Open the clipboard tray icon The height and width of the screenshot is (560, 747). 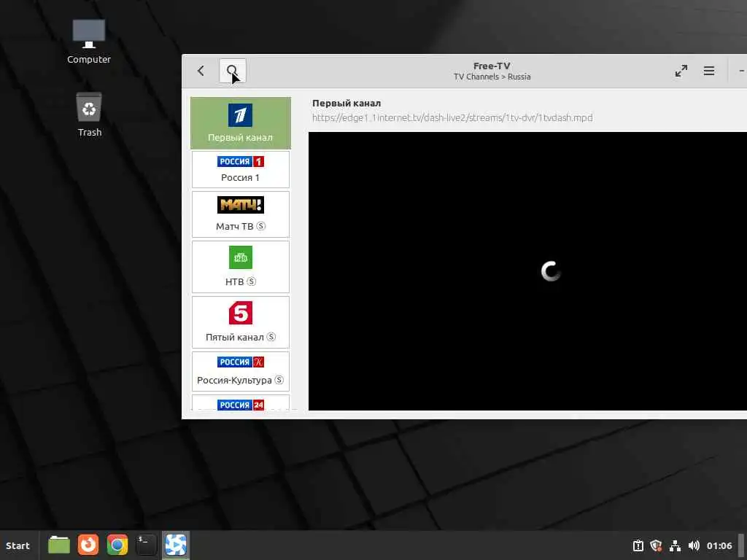click(638, 545)
